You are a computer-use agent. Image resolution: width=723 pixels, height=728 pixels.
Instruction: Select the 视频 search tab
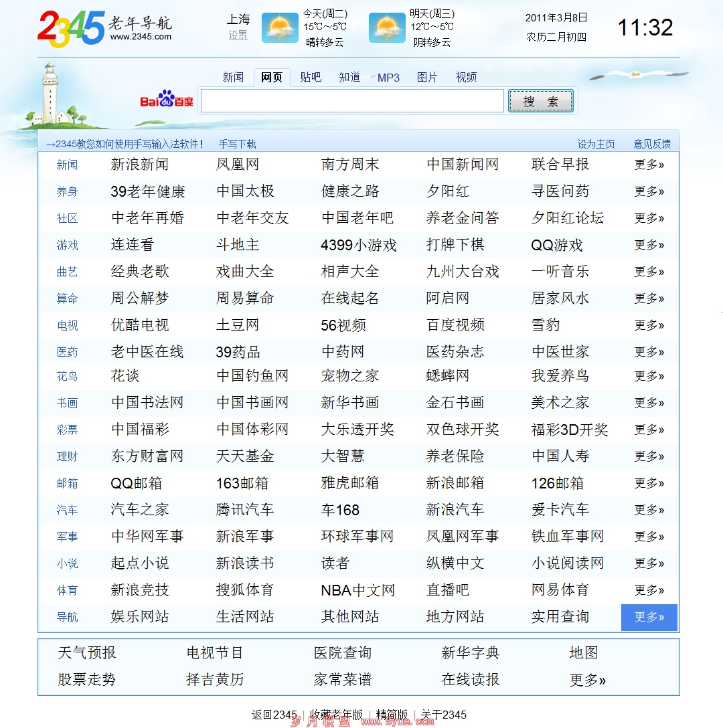click(466, 77)
